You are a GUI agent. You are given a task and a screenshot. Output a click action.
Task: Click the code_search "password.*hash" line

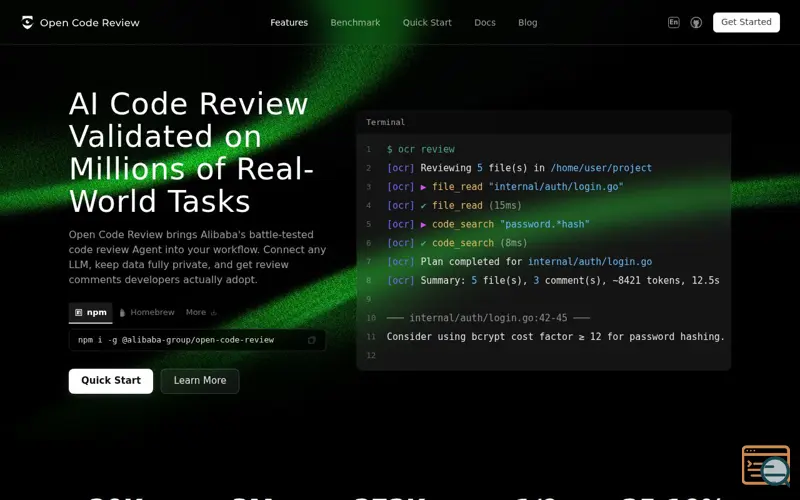[488, 224]
